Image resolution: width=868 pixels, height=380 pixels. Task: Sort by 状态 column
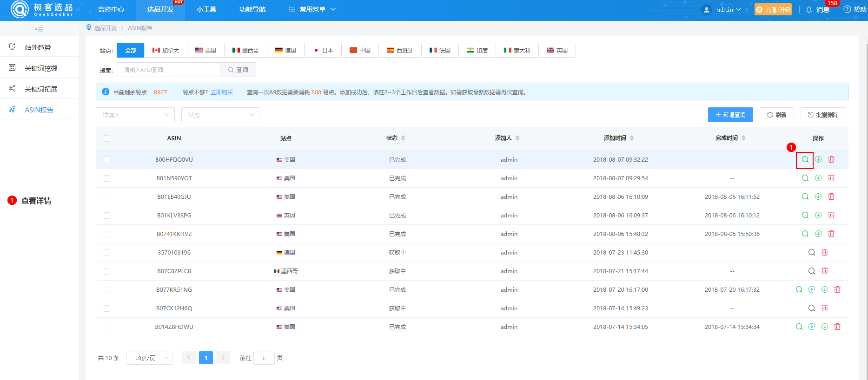pyautogui.click(x=403, y=138)
